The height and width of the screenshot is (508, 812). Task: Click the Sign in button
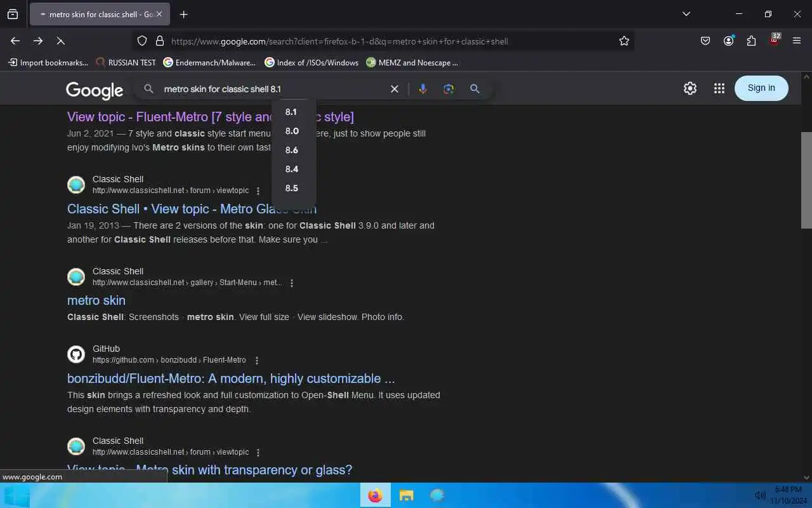(x=761, y=88)
